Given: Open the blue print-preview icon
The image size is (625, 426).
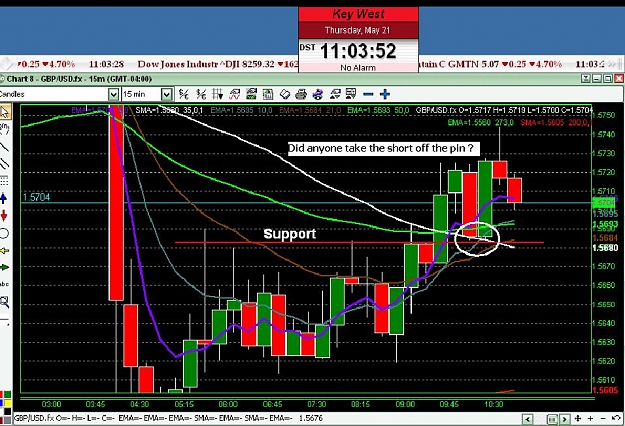Looking at the screenshot, I should [x=318, y=94].
